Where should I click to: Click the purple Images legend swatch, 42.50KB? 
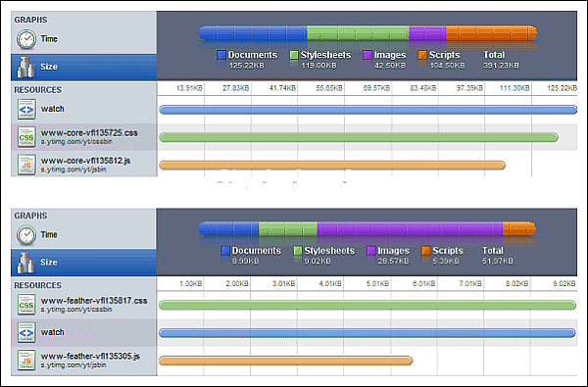click(367, 55)
